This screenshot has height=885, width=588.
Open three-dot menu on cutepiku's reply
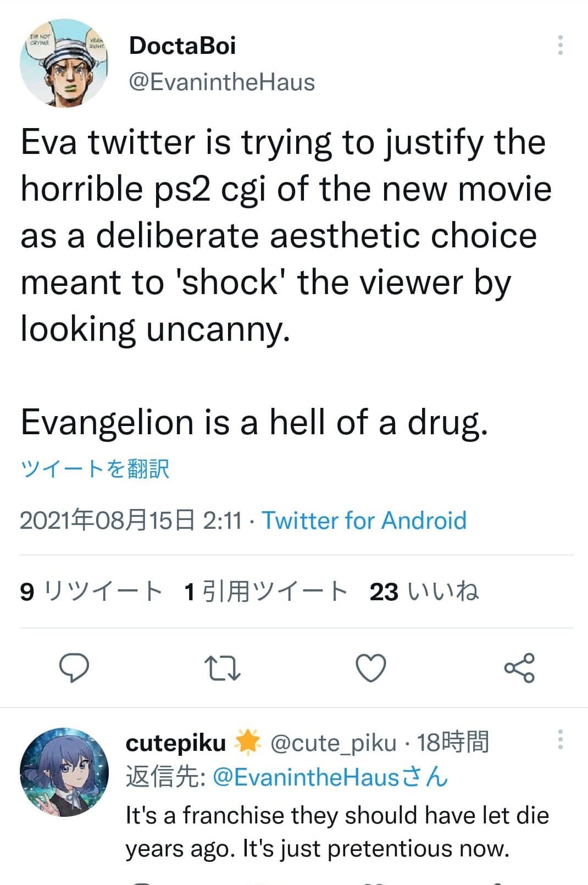(560, 740)
